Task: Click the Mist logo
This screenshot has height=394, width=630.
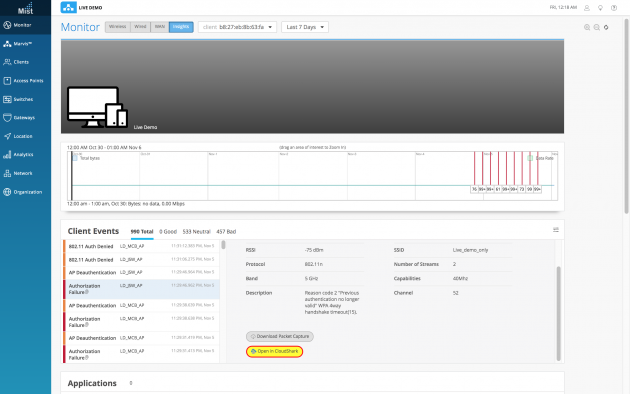Action: point(25,8)
